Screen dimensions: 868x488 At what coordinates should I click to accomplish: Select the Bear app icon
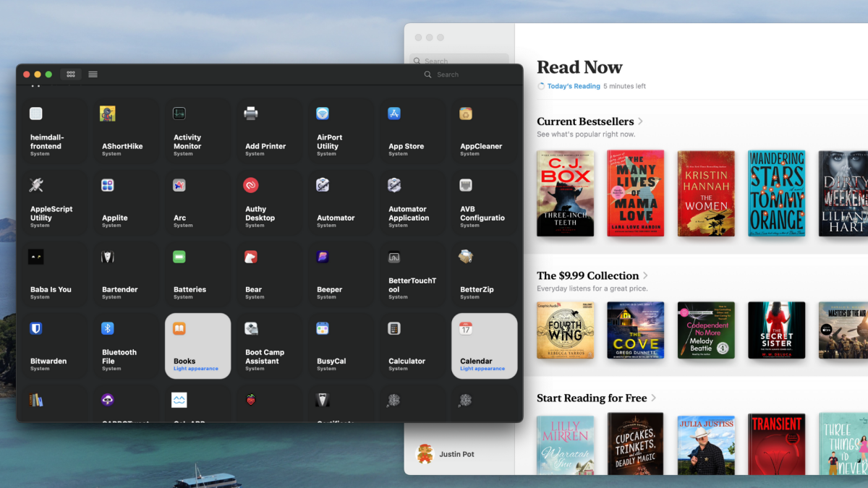[x=251, y=257]
